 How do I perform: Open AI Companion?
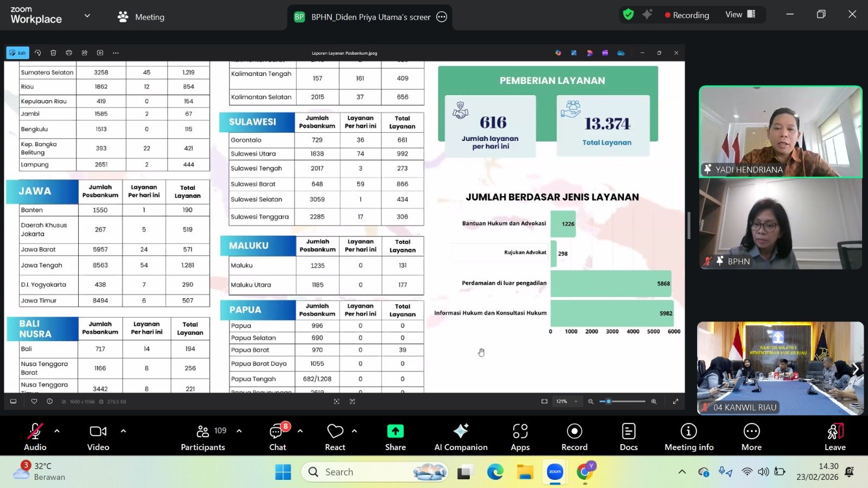pos(461,436)
